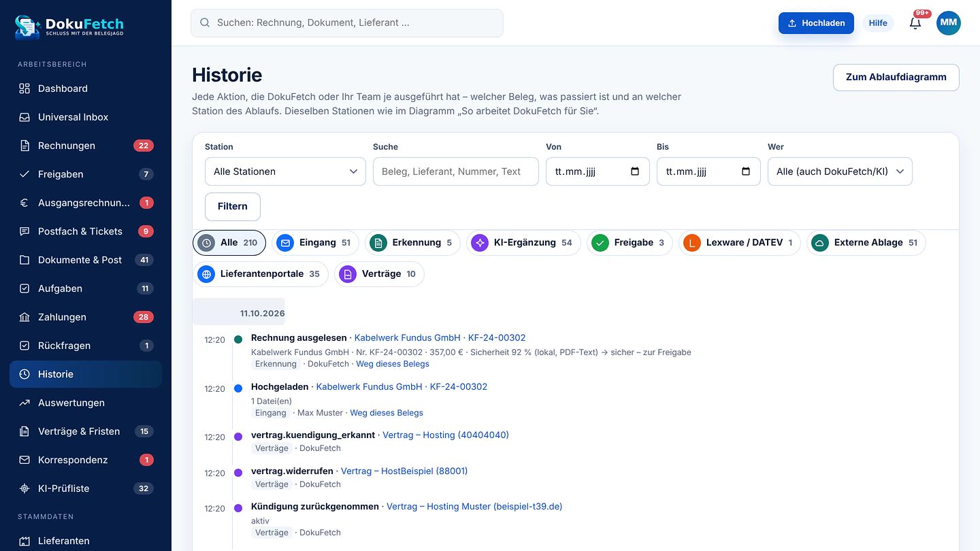Click the top search field

[347, 23]
